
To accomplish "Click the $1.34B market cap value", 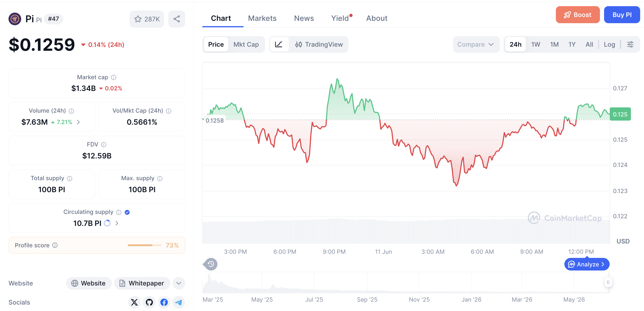I will 83,88.
